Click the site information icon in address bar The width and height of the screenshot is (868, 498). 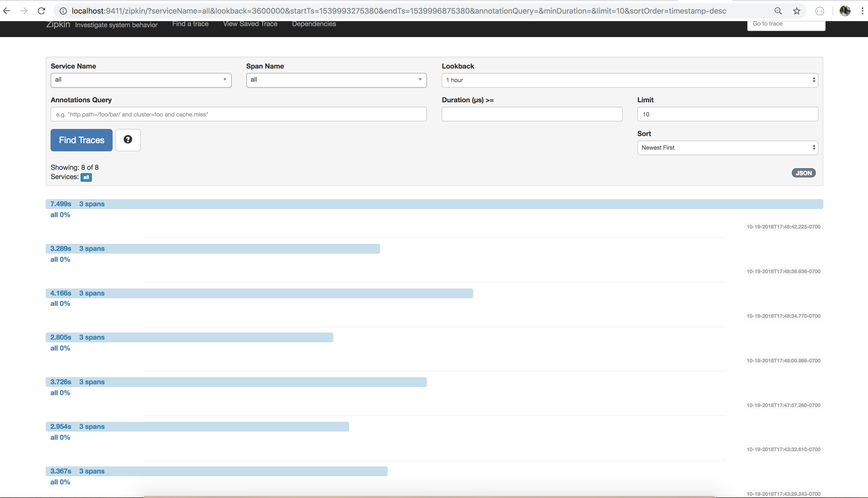63,11
